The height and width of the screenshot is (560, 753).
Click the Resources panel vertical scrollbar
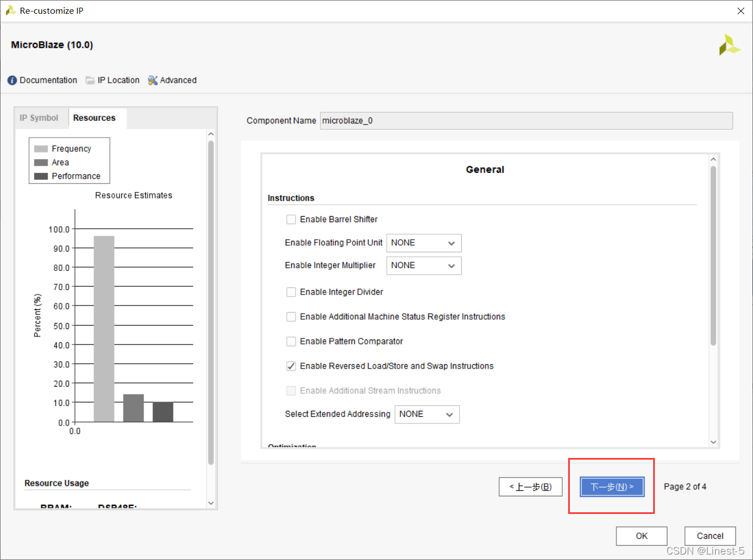point(211,303)
